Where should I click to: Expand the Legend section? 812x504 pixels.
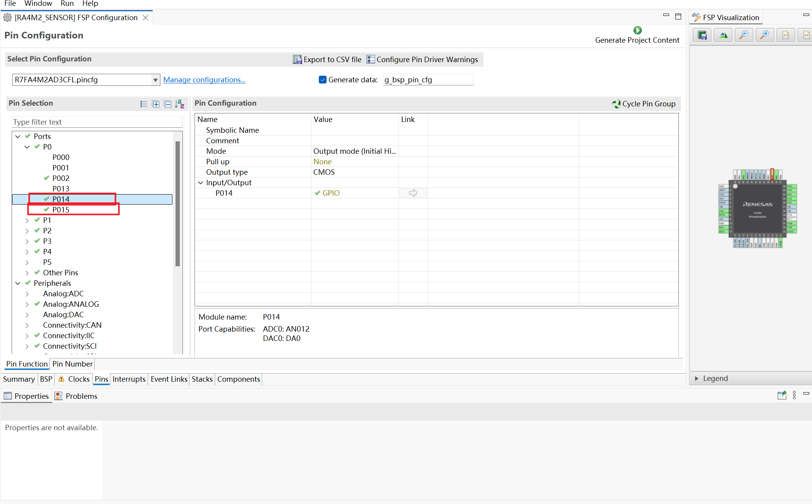[x=697, y=378]
